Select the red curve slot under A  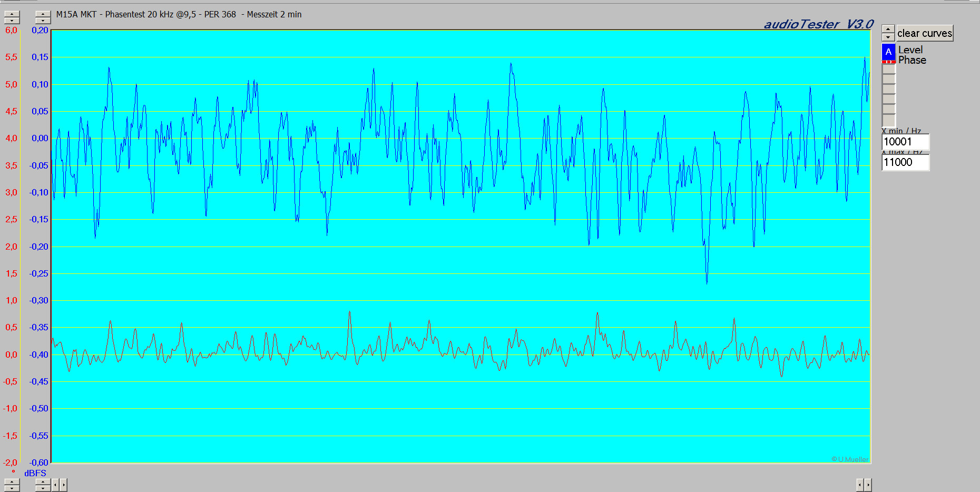point(888,62)
